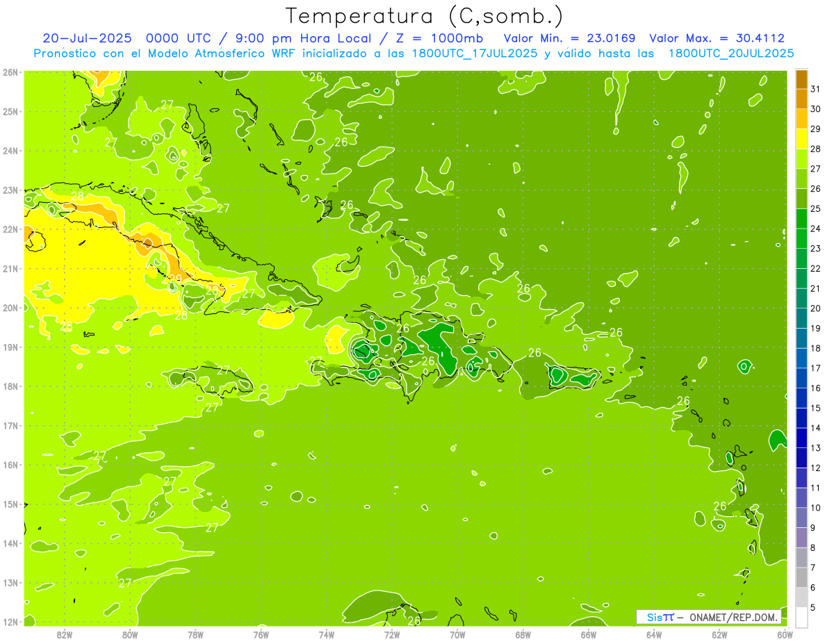This screenshot has height=644, width=834.
Task: Click the colorbar scale label 30
Action: (x=815, y=108)
